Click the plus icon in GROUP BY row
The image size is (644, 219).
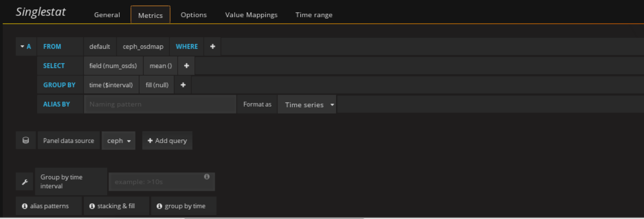pyautogui.click(x=183, y=85)
